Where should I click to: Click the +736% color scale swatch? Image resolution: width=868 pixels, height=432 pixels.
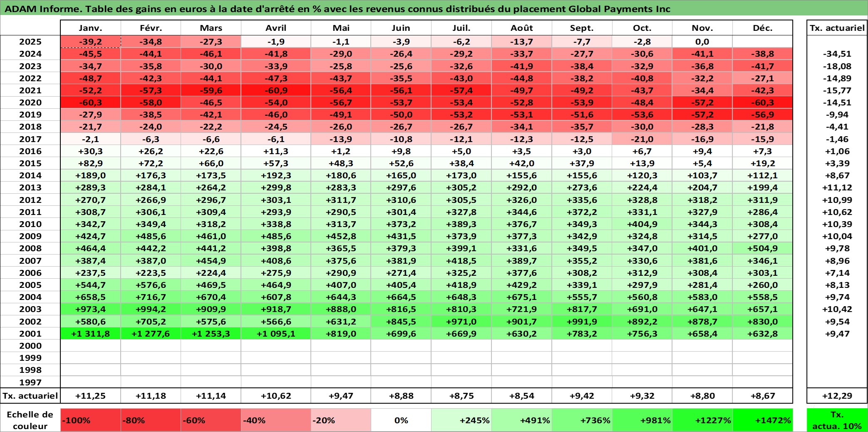tap(582, 420)
